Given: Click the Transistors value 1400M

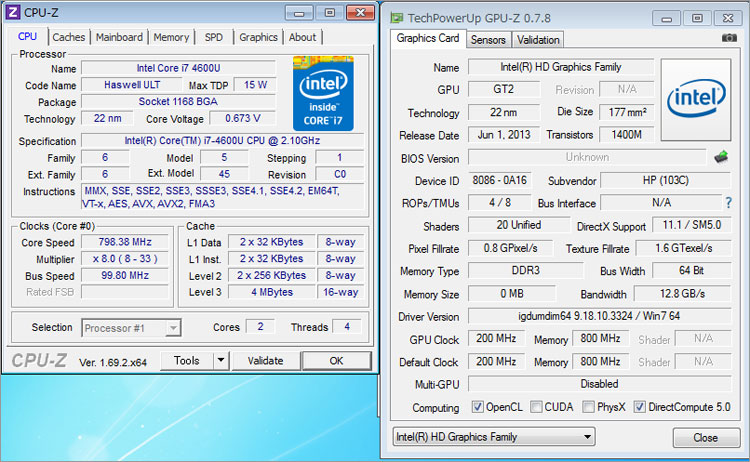Looking at the screenshot, I should 627,135.
